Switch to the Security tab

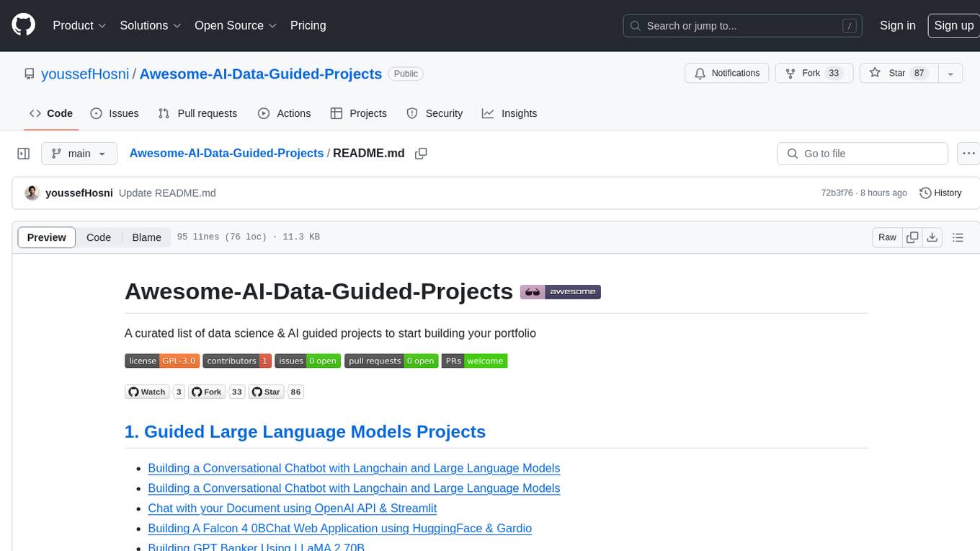pos(435,113)
